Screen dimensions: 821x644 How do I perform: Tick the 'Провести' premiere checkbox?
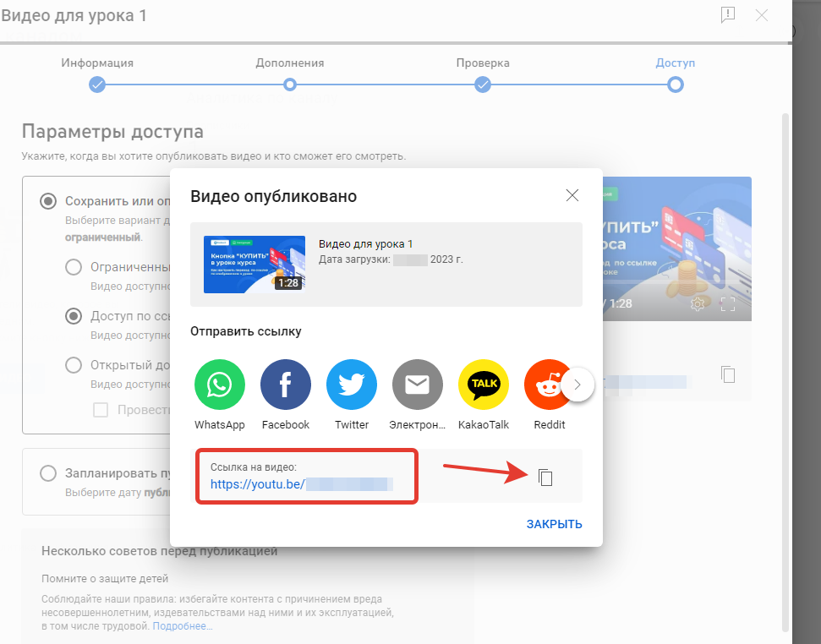point(101,410)
